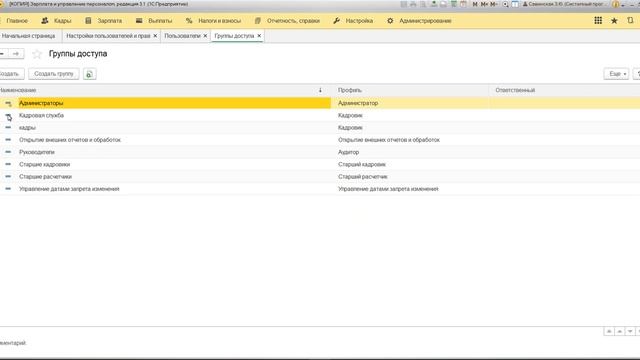640x360 pixels.
Task: Select the Старшие кадровики row
Action: coord(320,164)
